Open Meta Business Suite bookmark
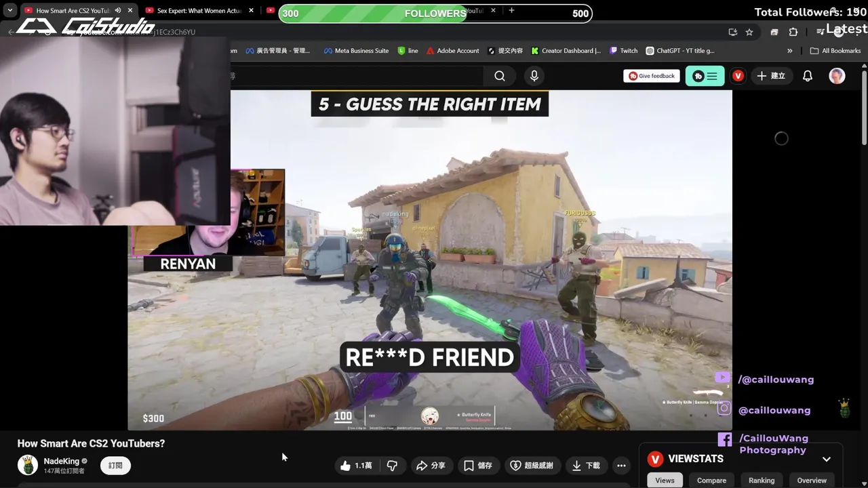The width and height of the screenshot is (868, 488). click(x=356, y=51)
